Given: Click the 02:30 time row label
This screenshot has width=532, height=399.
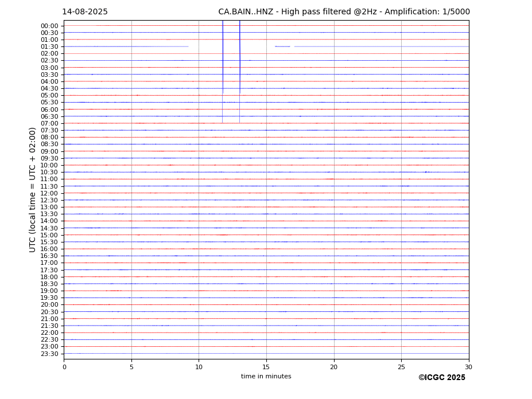Looking at the screenshot, I should 49,61.
